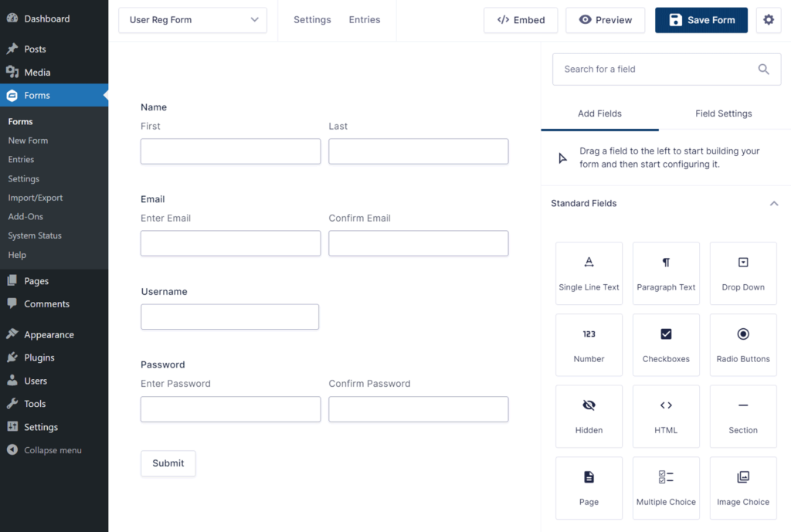Add a Radio Buttons field
The height and width of the screenshot is (532, 791).
pyautogui.click(x=742, y=344)
